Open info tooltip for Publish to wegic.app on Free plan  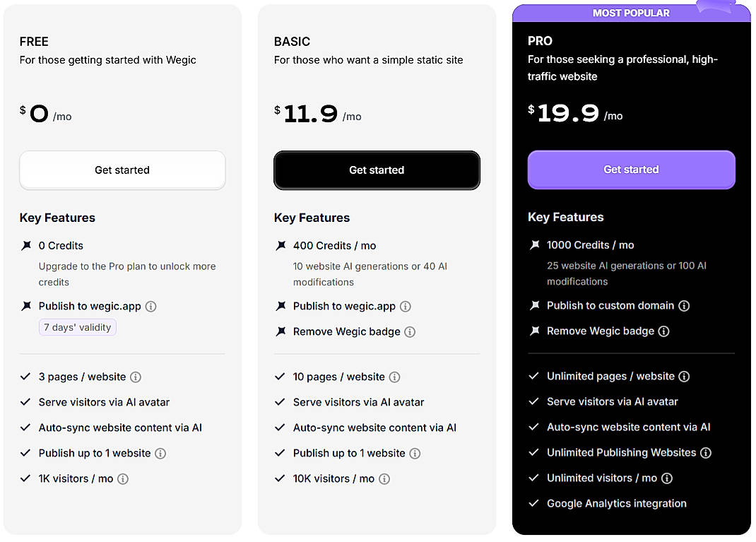click(x=150, y=307)
